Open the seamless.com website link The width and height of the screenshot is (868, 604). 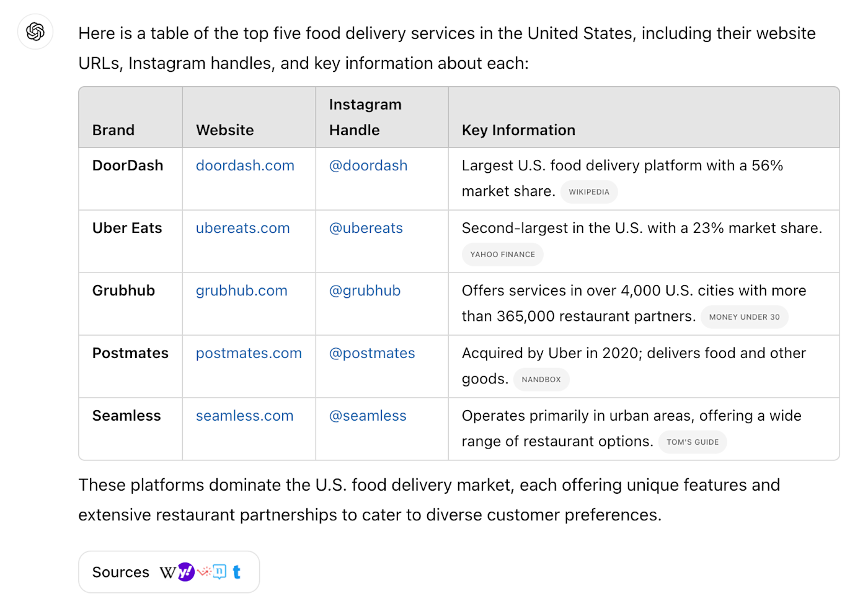(x=244, y=416)
